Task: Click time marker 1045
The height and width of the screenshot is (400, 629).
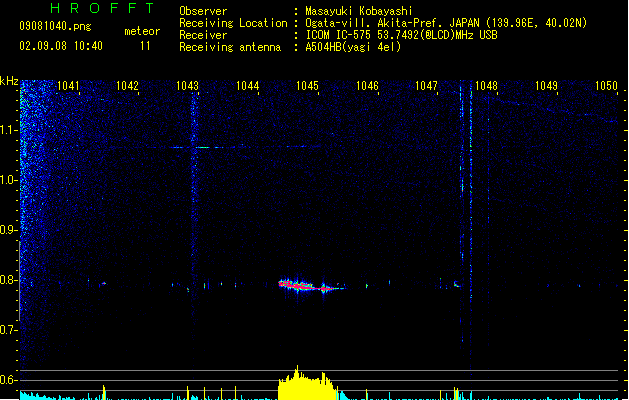Action: (x=307, y=86)
